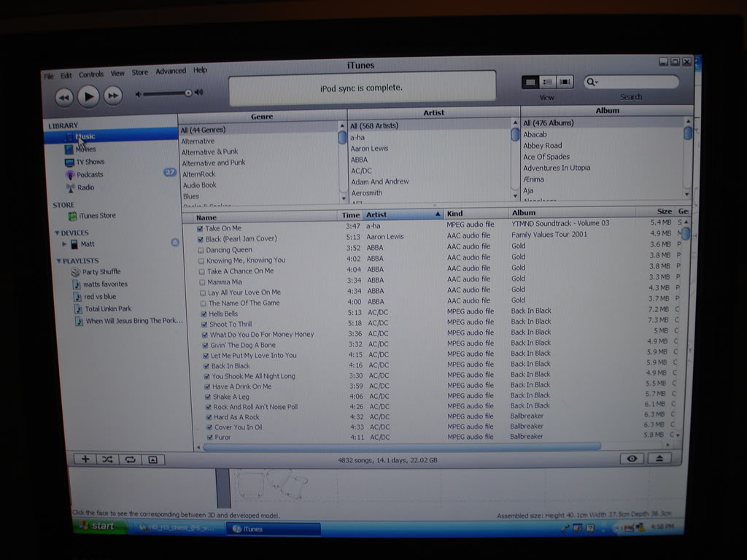The height and width of the screenshot is (560, 747).
Task: Open When Will Jesus Bring The Pork playlist
Action: pos(133,321)
